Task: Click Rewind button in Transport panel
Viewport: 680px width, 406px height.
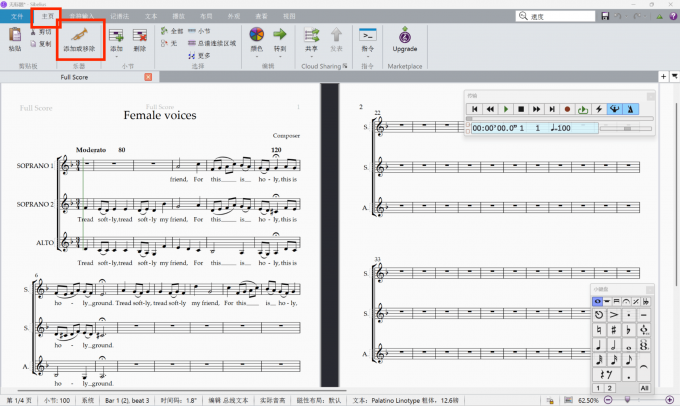Action: tap(490, 109)
